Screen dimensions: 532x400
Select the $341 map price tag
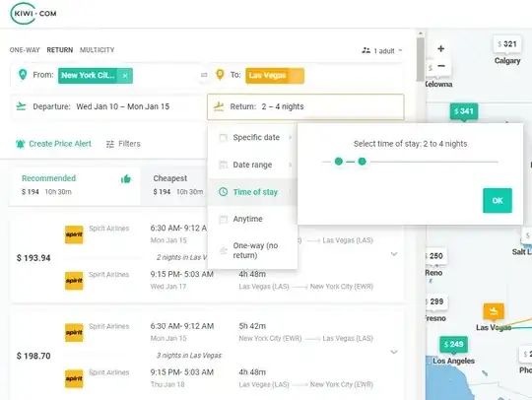(x=464, y=111)
